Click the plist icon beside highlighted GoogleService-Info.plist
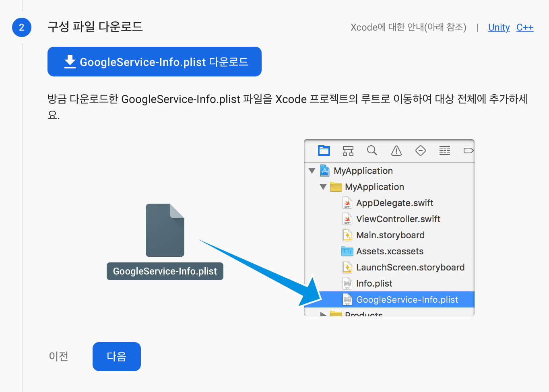Viewport: 549px width, 392px height. point(347,299)
